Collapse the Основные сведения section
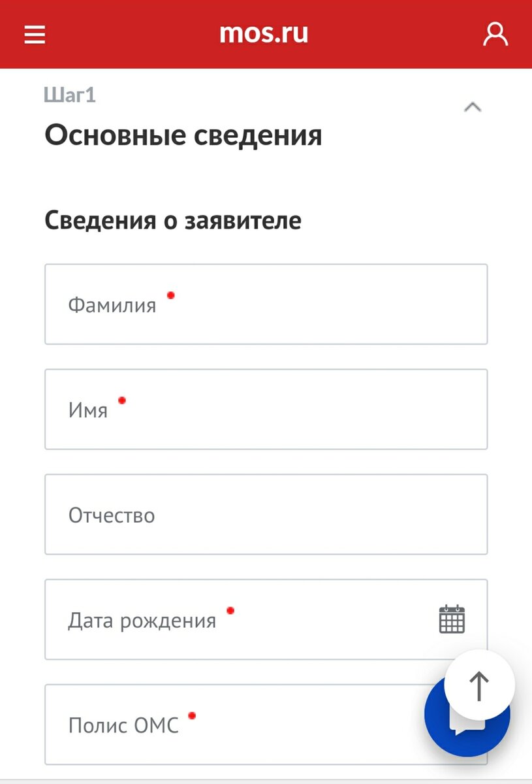 point(473,106)
